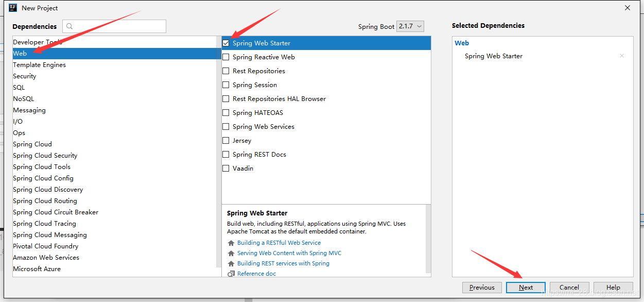Image resolution: width=644 pixels, height=302 pixels.
Task: Focus the dependencies search field
Action: [x=114, y=26]
